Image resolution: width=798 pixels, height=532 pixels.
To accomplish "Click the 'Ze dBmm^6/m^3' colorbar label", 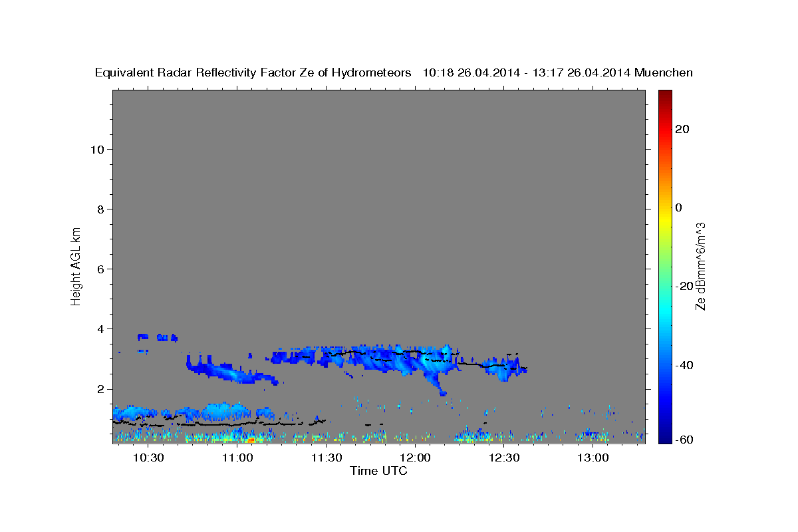I will pyautogui.click(x=700, y=266).
